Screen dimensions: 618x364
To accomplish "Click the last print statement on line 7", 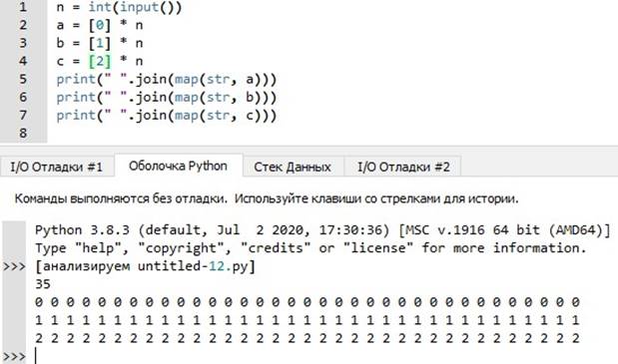I will (x=167, y=116).
